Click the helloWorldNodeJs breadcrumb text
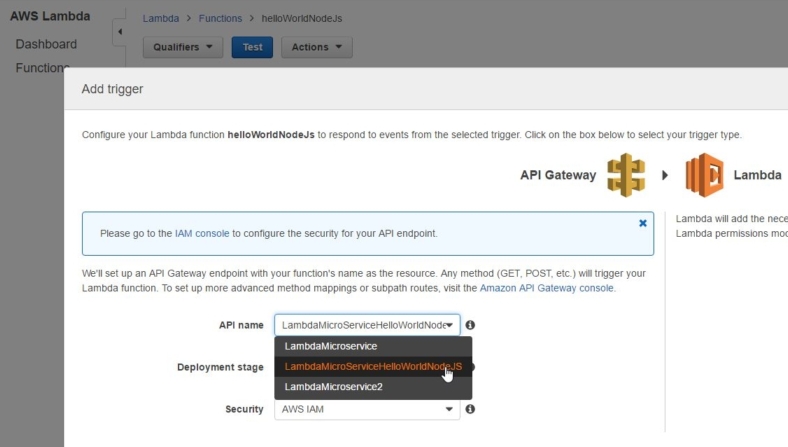 point(302,19)
